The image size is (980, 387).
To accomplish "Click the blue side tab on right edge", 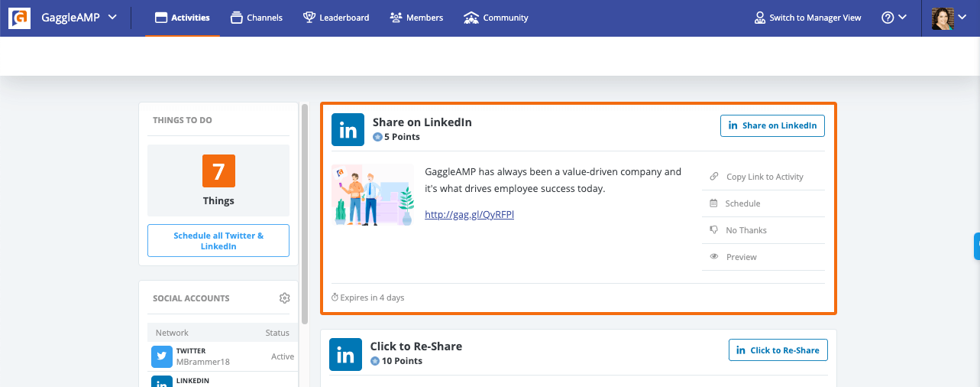I will [x=977, y=246].
